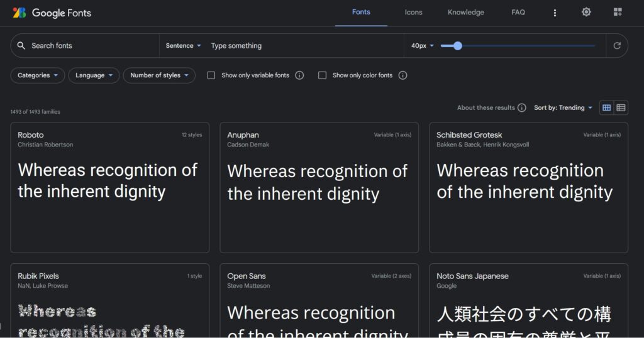Click the Christian Robertson designer name

[45, 144]
